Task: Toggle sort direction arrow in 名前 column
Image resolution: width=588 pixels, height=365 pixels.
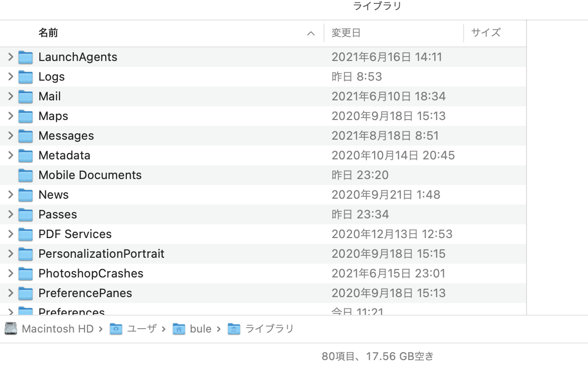Action: click(x=311, y=33)
